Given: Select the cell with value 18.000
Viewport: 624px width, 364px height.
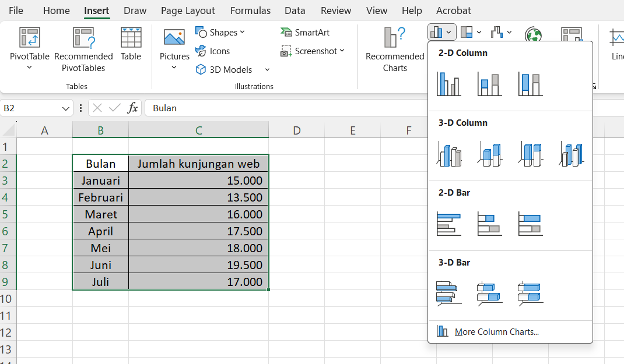Looking at the screenshot, I should click(x=199, y=248).
